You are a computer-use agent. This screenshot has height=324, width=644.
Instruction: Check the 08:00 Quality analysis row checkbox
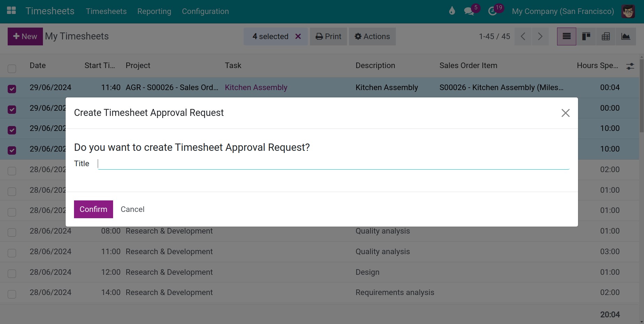tap(12, 233)
